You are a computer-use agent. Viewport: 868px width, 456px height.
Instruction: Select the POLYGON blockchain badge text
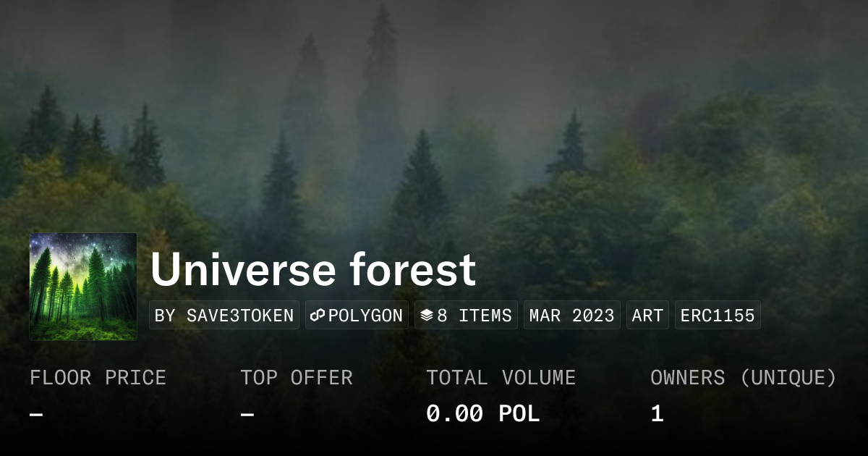point(365,316)
